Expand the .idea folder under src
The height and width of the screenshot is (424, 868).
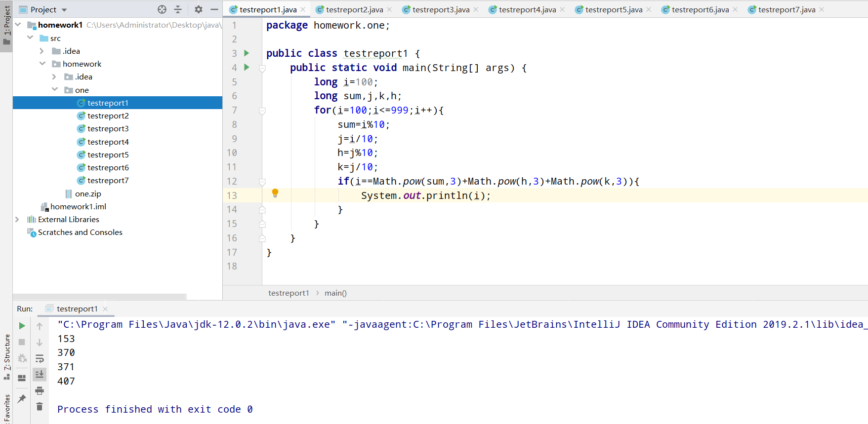pyautogui.click(x=42, y=51)
